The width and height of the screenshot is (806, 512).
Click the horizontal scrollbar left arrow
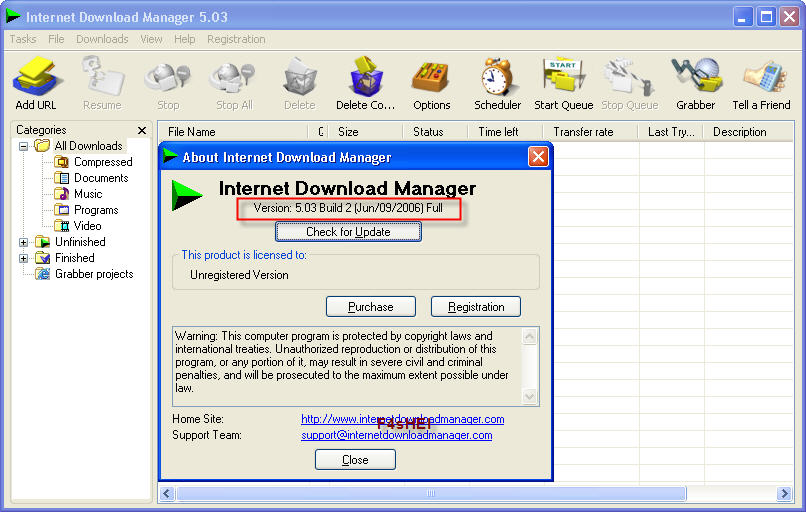(x=167, y=494)
